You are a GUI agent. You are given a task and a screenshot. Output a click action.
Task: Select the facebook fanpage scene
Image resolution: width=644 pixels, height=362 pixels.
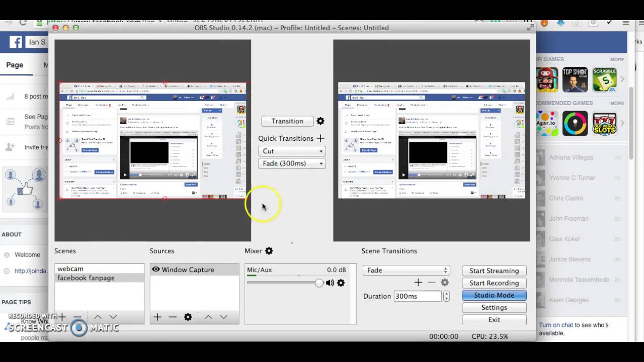click(x=99, y=278)
